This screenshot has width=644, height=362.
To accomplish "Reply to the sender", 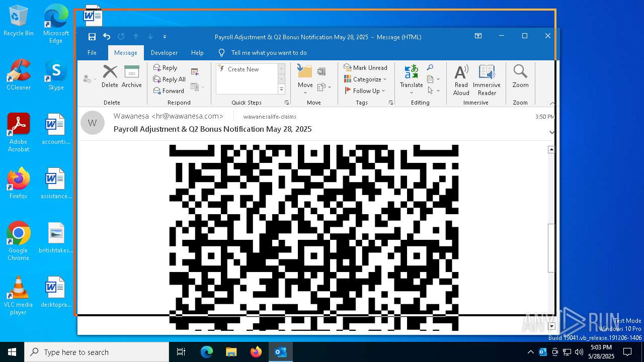I will tap(165, 68).
